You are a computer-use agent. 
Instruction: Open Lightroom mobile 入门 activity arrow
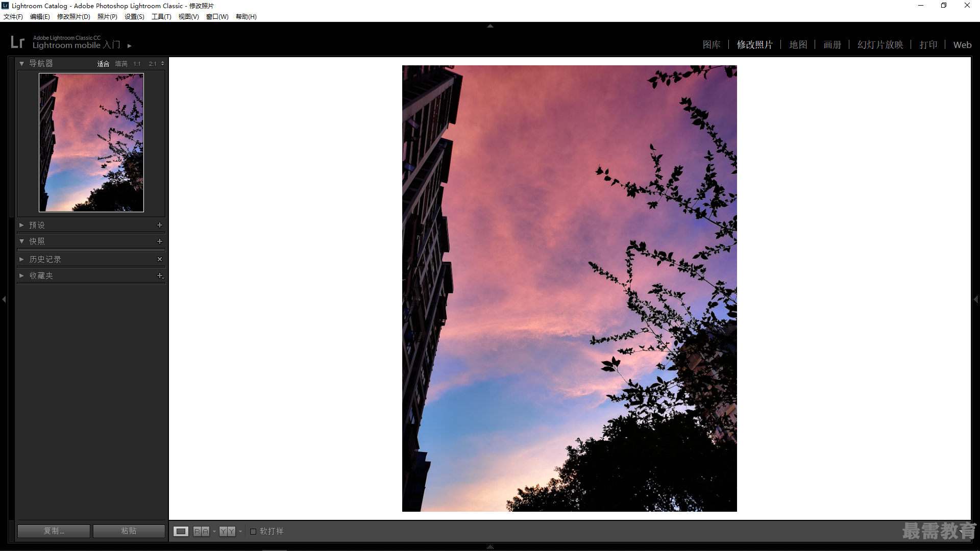130,46
